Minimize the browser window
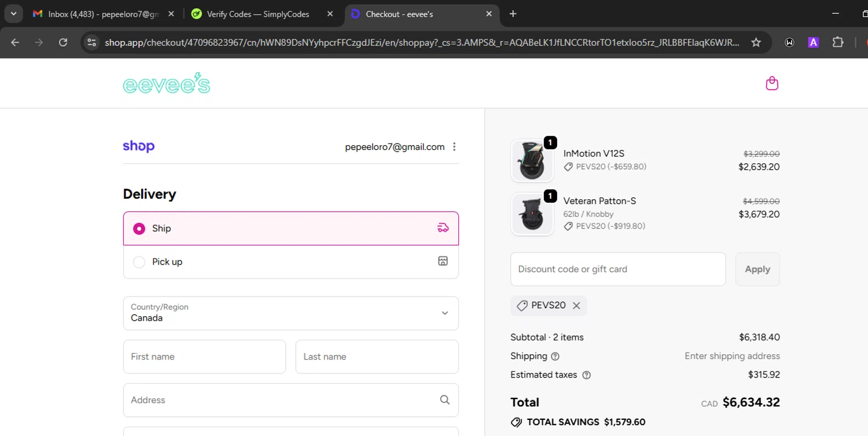The height and width of the screenshot is (436, 868). [835, 13]
